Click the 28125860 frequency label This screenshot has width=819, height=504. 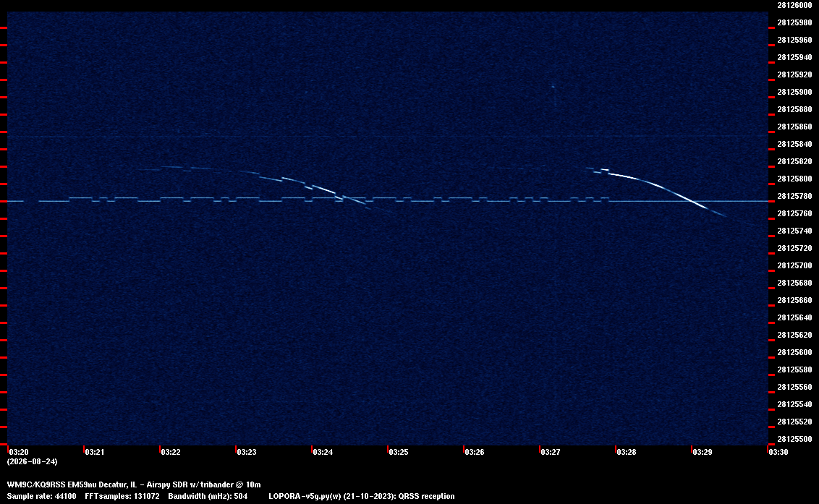click(794, 127)
